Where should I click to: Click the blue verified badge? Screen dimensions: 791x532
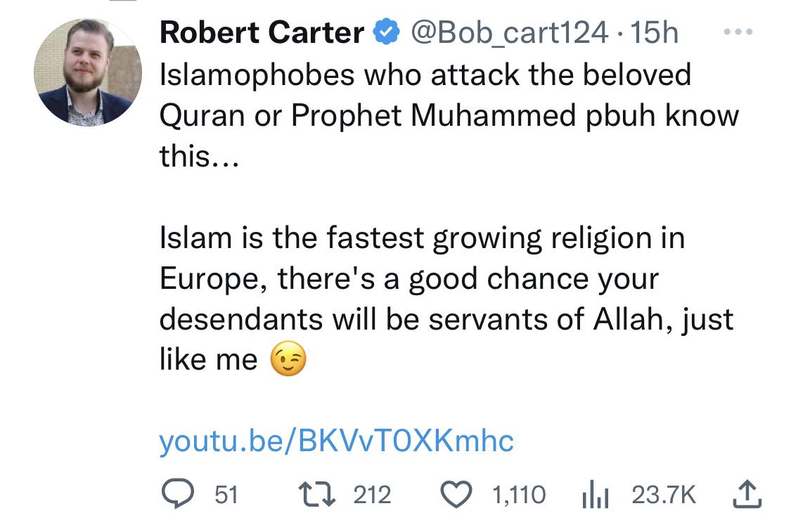386,33
